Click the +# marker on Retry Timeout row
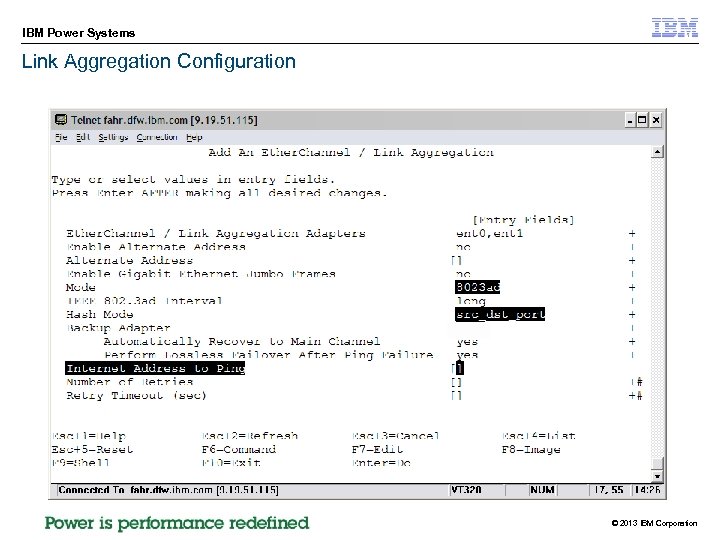Viewport: 720px width, 540px height. [x=636, y=395]
